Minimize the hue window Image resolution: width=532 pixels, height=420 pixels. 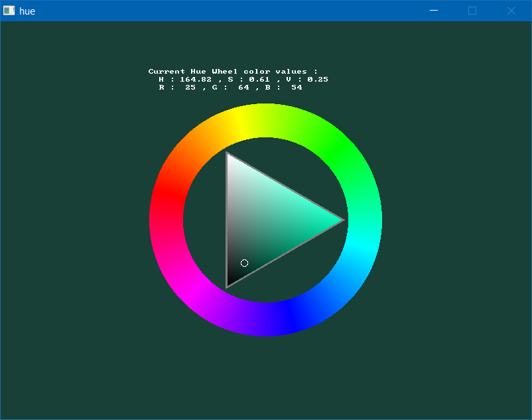coord(433,11)
